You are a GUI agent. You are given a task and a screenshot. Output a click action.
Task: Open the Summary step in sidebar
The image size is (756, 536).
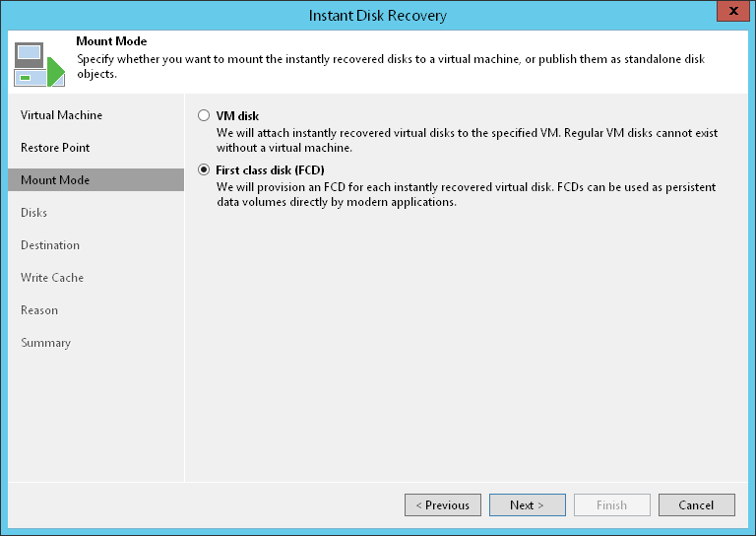pyautogui.click(x=45, y=343)
